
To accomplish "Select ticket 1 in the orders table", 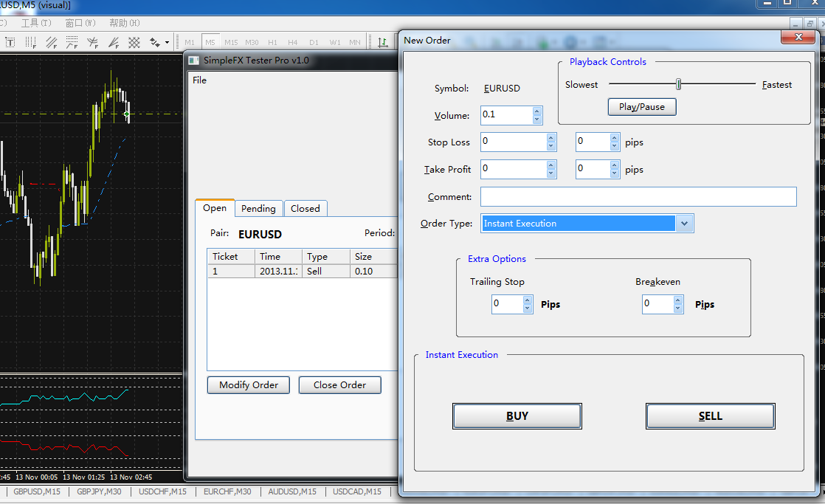I will pos(231,271).
